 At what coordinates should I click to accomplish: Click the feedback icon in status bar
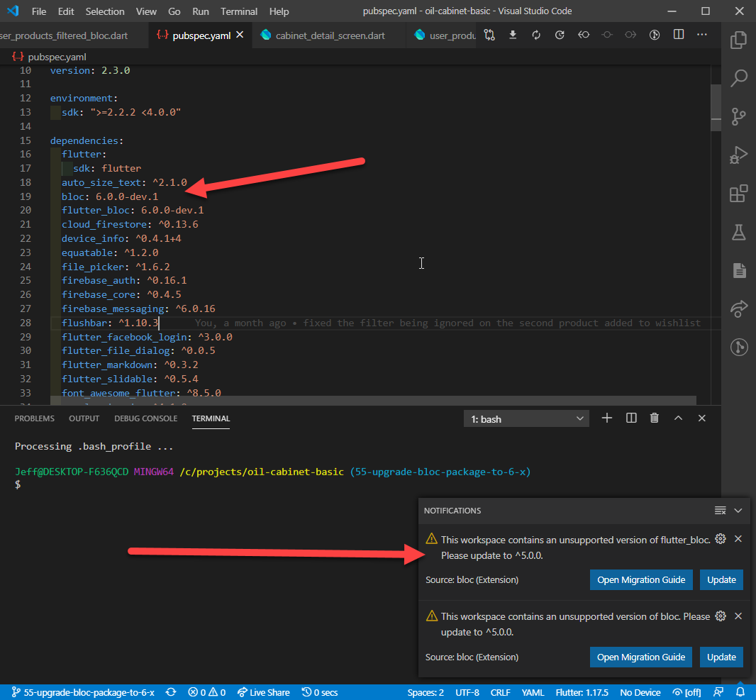pos(718,692)
